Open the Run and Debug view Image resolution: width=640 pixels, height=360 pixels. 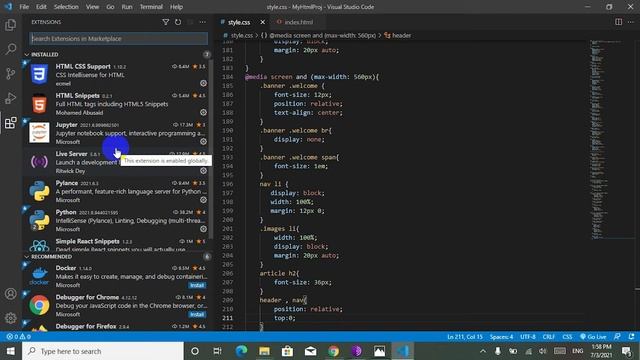[11, 98]
